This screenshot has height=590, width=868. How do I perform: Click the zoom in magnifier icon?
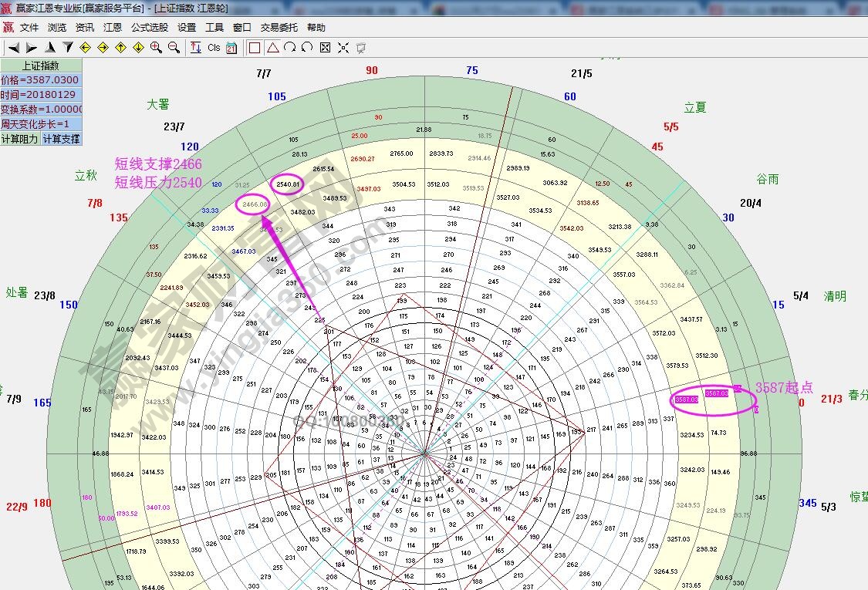(156, 48)
